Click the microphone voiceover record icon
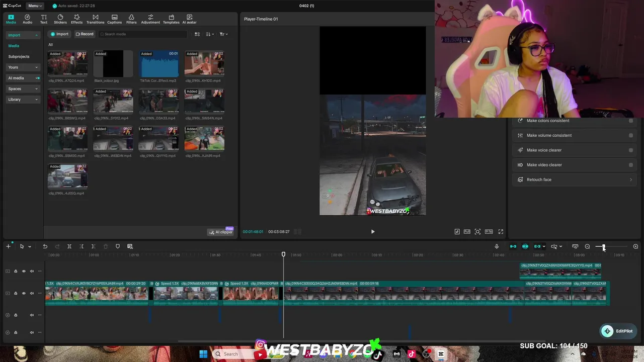The image size is (644, 362). pyautogui.click(x=497, y=246)
